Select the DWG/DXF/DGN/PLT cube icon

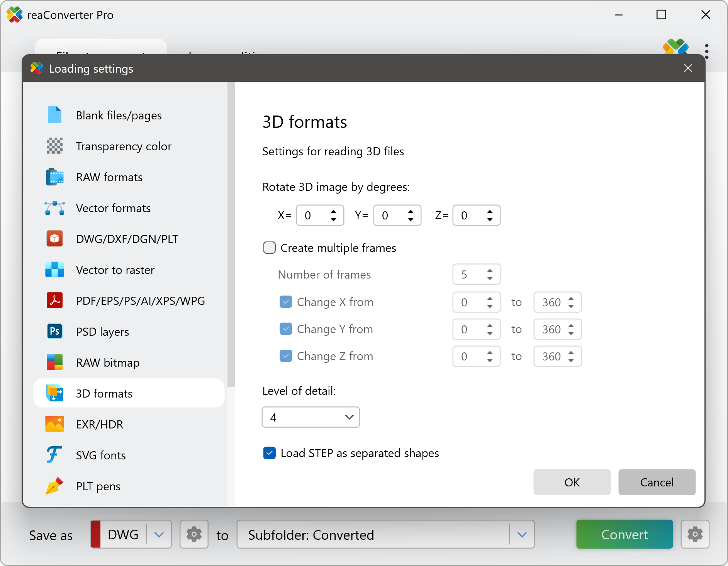(x=54, y=239)
